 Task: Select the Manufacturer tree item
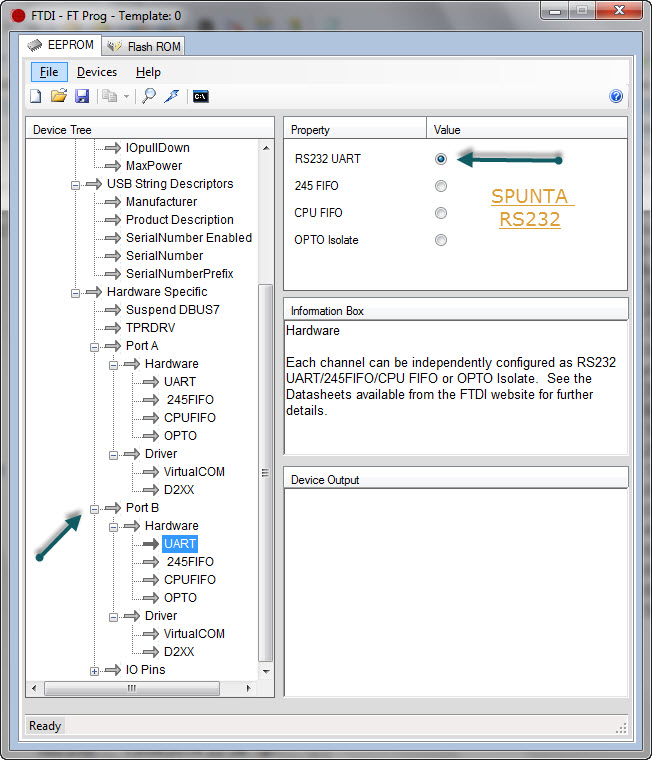pyautogui.click(x=161, y=202)
